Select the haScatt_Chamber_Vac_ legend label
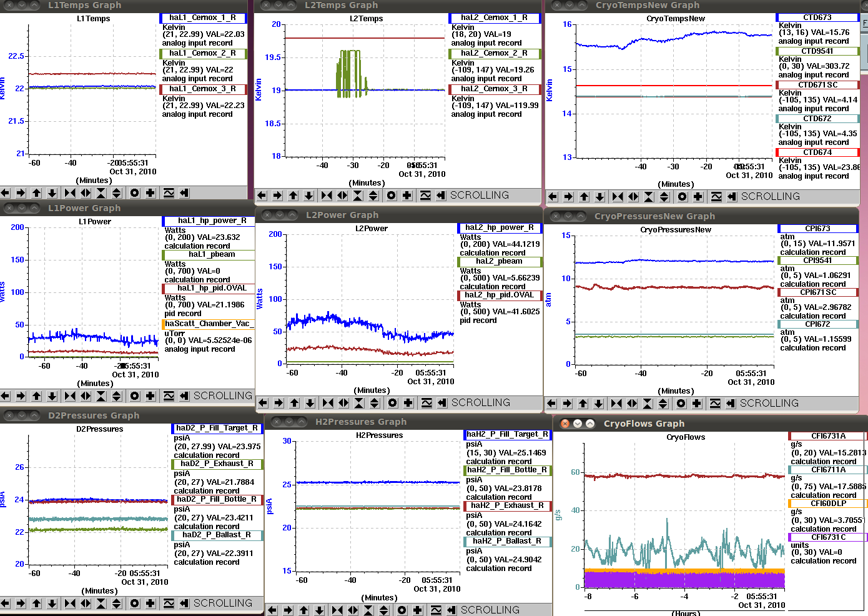The width and height of the screenshot is (868, 616). coord(208,324)
